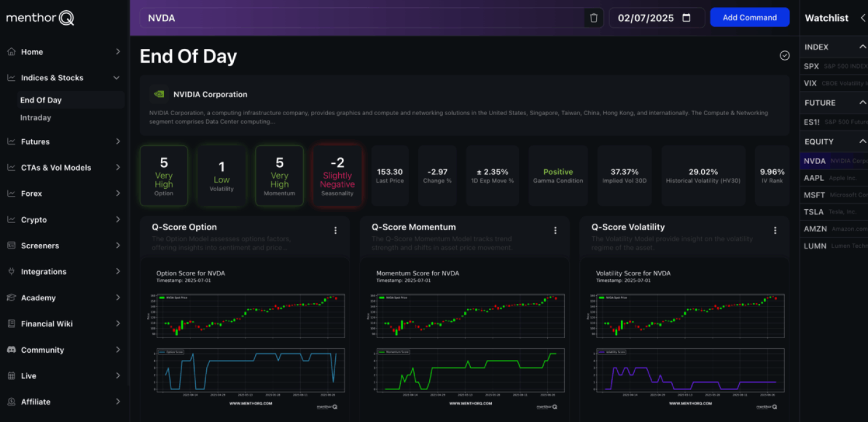Image resolution: width=868 pixels, height=422 pixels.
Task: Click the 37.37% Implied Vol 30D value
Action: click(624, 172)
